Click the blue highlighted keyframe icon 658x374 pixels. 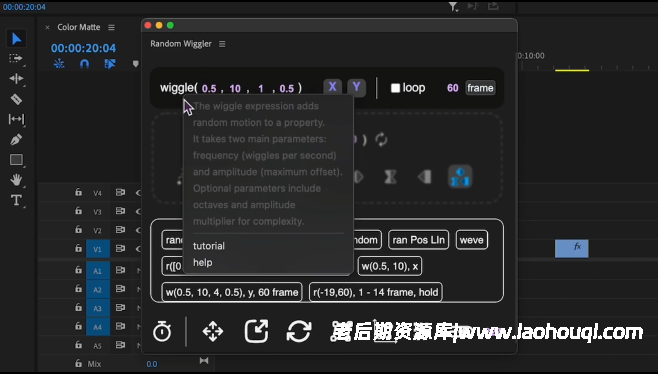(x=460, y=177)
